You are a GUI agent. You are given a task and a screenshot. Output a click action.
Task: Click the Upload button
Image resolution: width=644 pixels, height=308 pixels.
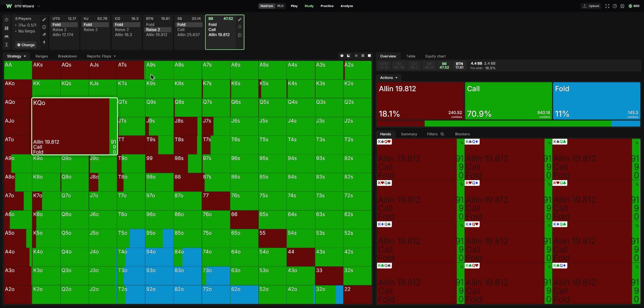coord(591,6)
